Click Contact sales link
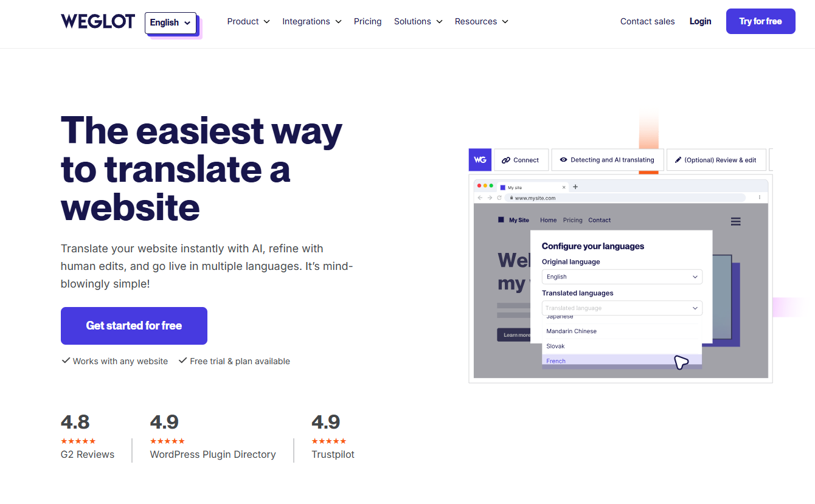Image resolution: width=815 pixels, height=504 pixels. point(648,21)
